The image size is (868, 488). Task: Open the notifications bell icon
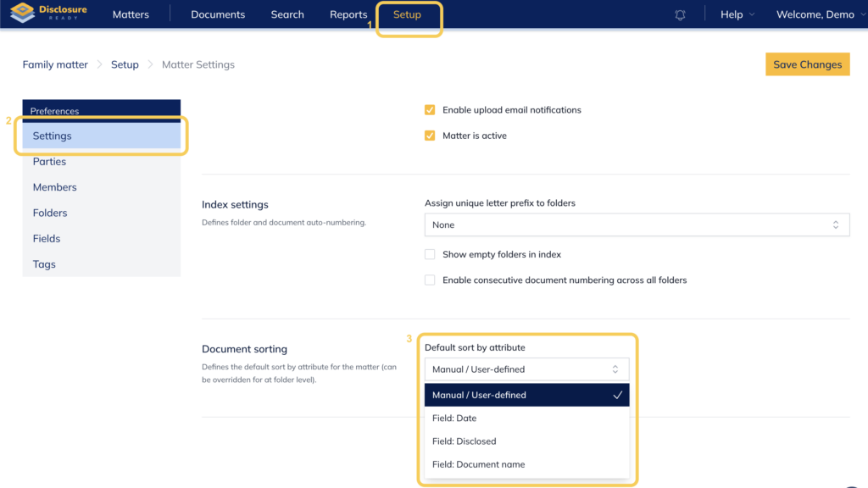(680, 15)
